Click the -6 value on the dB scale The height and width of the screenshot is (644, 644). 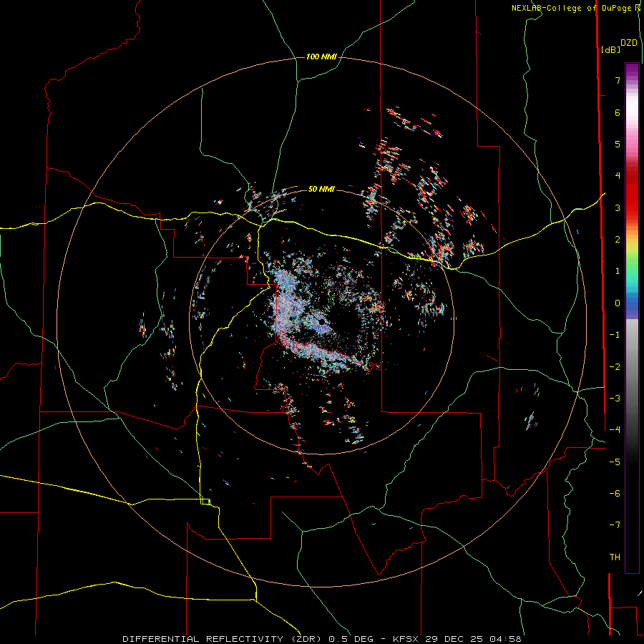pyautogui.click(x=615, y=494)
